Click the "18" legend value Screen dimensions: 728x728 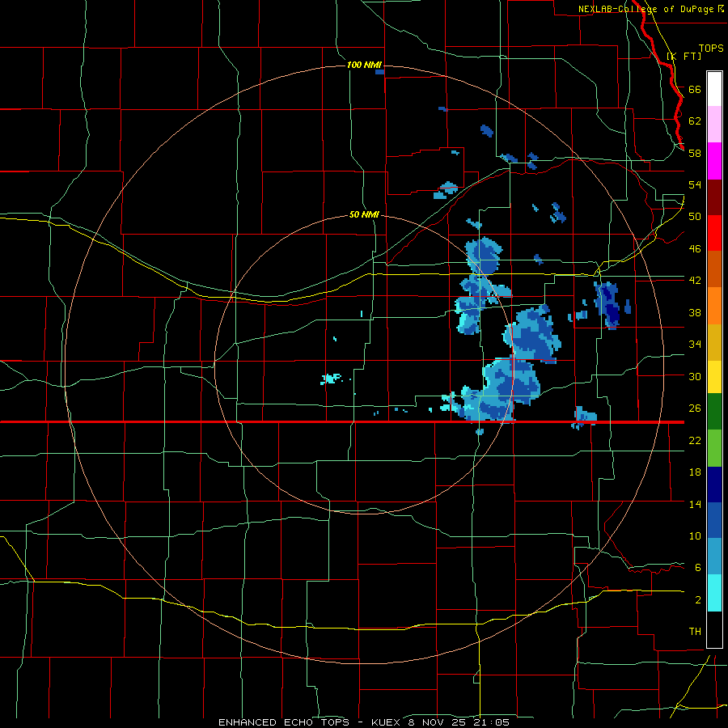[x=695, y=472]
